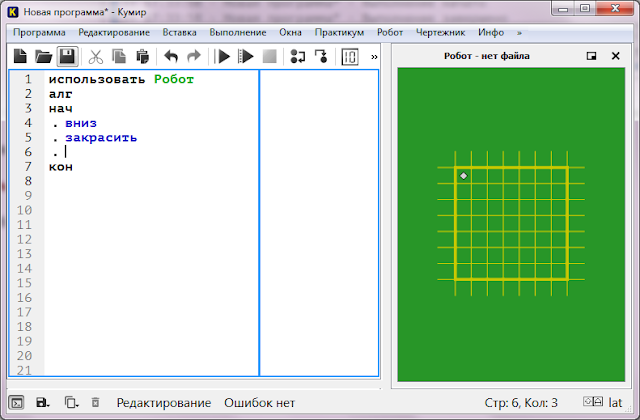Open the Робот menu
This screenshot has width=640, height=420.
click(390, 32)
